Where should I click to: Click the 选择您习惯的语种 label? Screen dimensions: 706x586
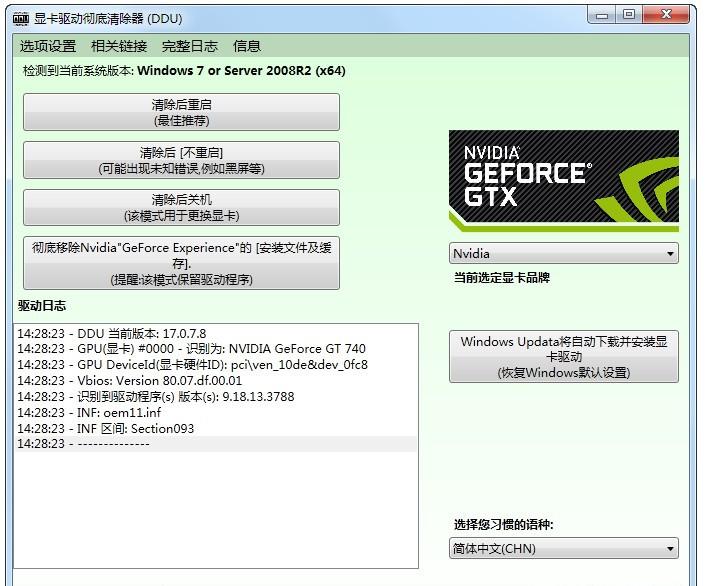tap(503, 525)
